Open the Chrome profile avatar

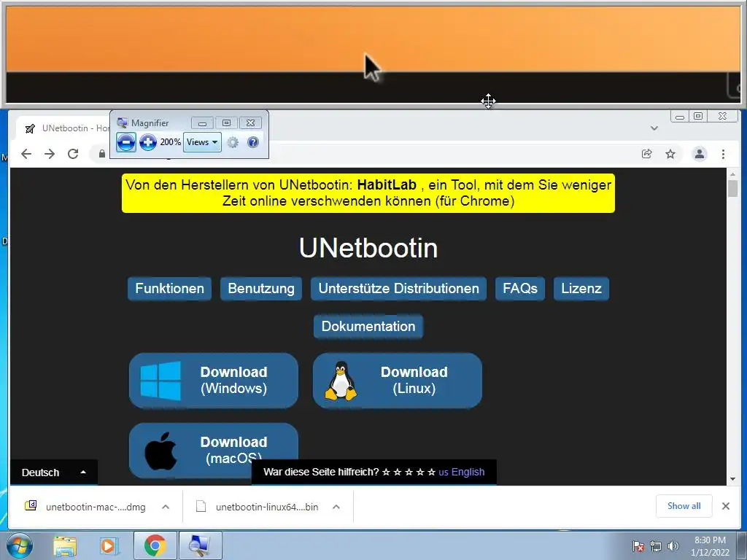pyautogui.click(x=700, y=154)
